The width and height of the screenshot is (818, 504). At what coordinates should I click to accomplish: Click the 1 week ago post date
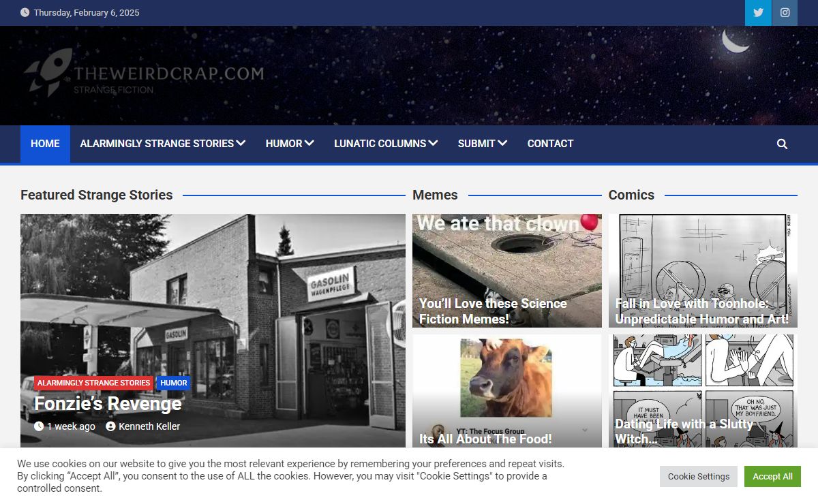(x=71, y=426)
